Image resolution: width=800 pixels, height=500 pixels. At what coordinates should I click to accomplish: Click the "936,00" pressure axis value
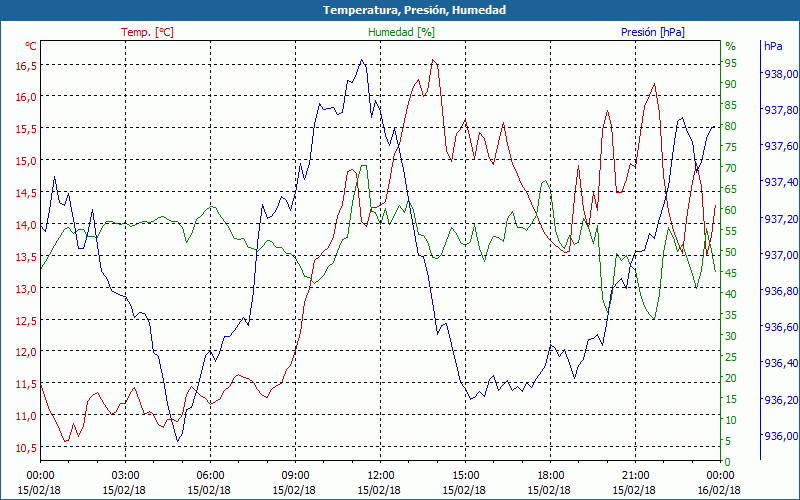[781, 436]
